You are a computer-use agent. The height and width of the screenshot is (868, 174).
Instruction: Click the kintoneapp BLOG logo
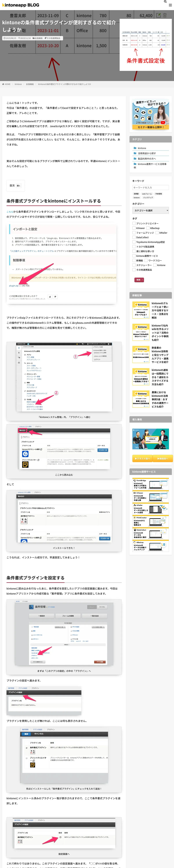(x=21, y=5)
